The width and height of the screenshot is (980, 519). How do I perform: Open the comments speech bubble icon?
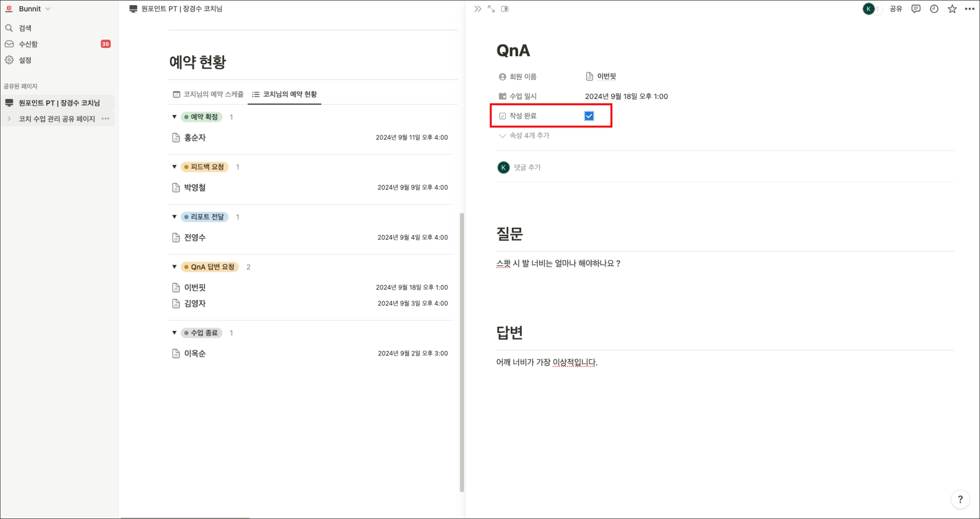(x=915, y=9)
